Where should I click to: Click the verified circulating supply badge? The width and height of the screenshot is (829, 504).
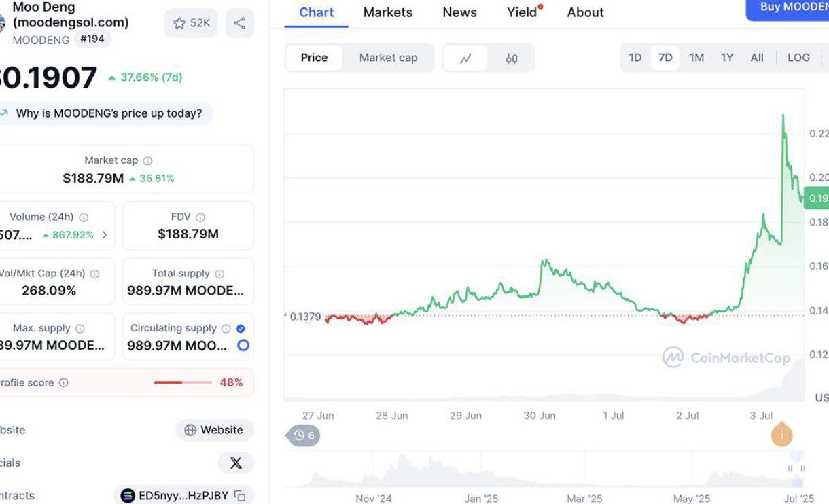click(241, 329)
